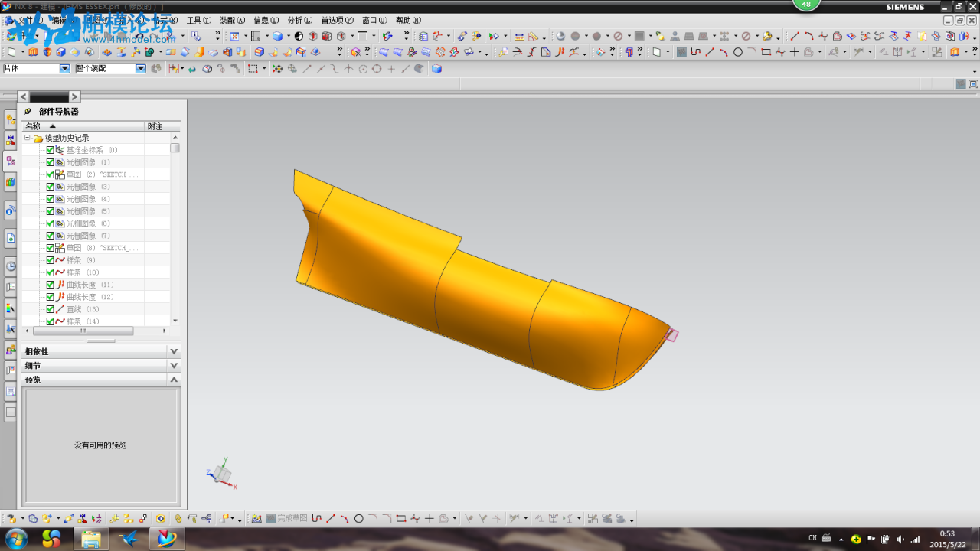980x551 pixels.
Task: Click the Profile tool in bottom sketch toolbar
Action: pos(316,518)
